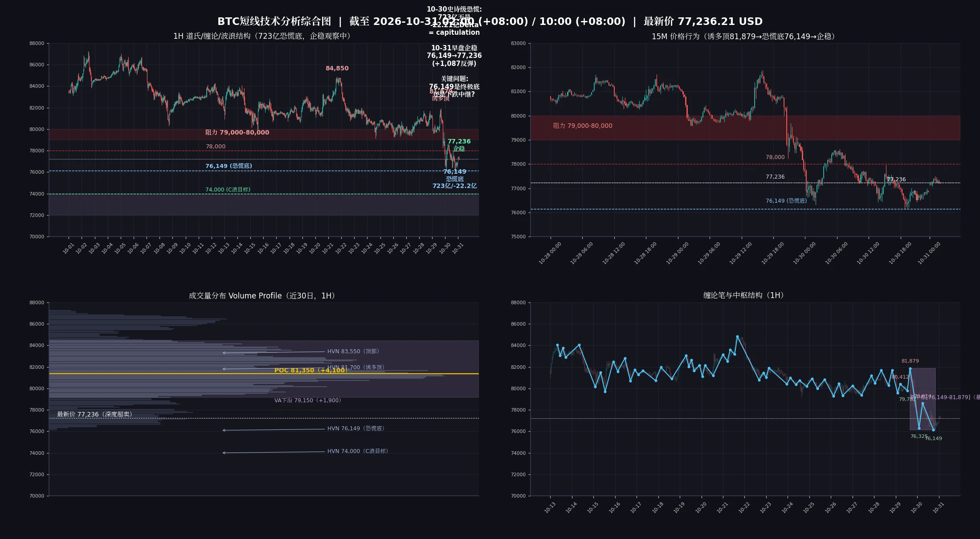Screen dimensions: 980x539
Task: Click the VA下沿 79,150 label
Action: click(309, 400)
